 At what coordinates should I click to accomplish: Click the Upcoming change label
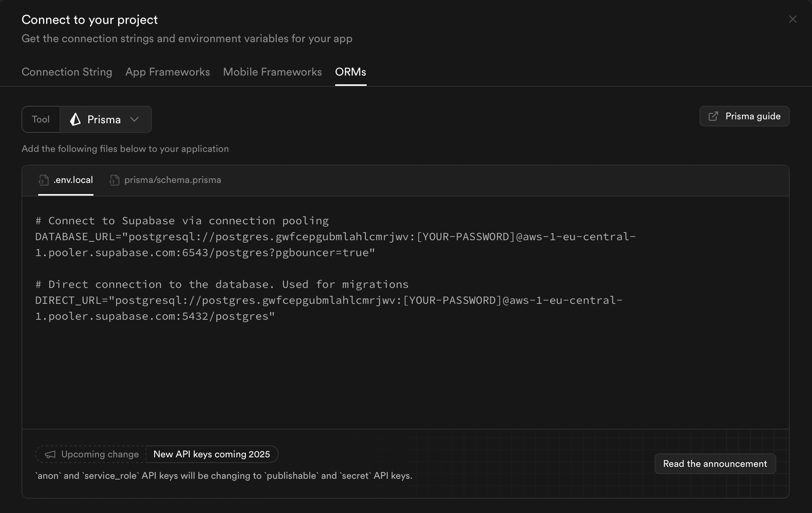pos(100,454)
